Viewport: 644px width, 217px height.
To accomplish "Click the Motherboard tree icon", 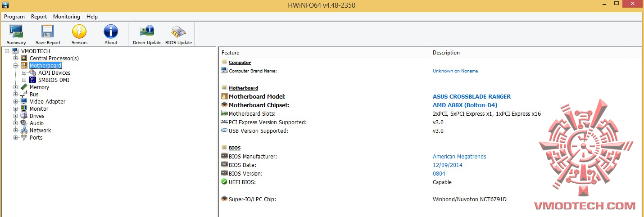I will point(24,65).
